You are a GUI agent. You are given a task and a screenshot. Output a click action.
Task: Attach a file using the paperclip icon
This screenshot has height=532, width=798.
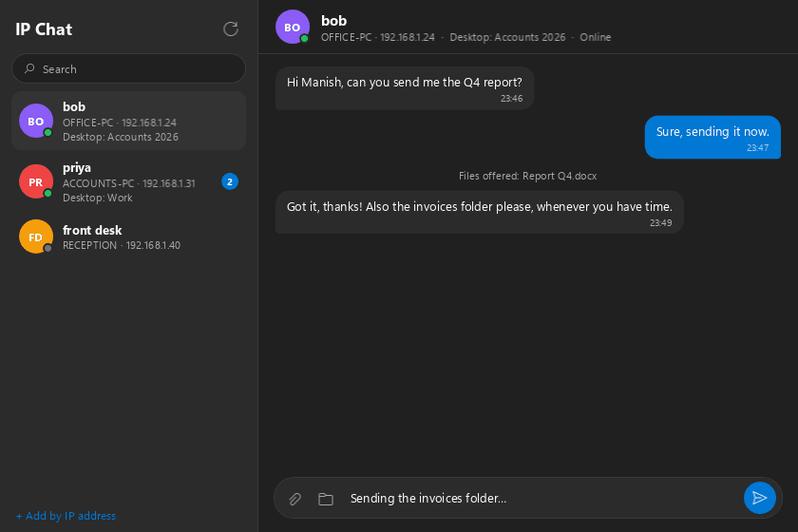[x=295, y=499]
